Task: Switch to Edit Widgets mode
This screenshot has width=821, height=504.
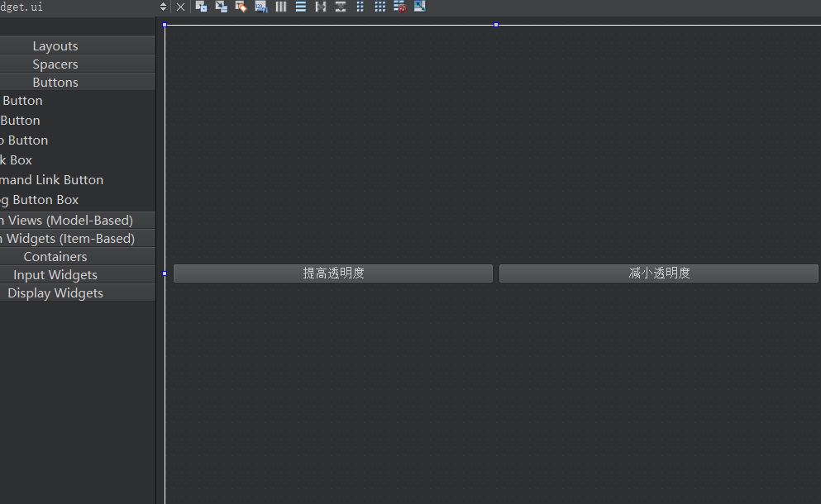Action: tap(201, 7)
